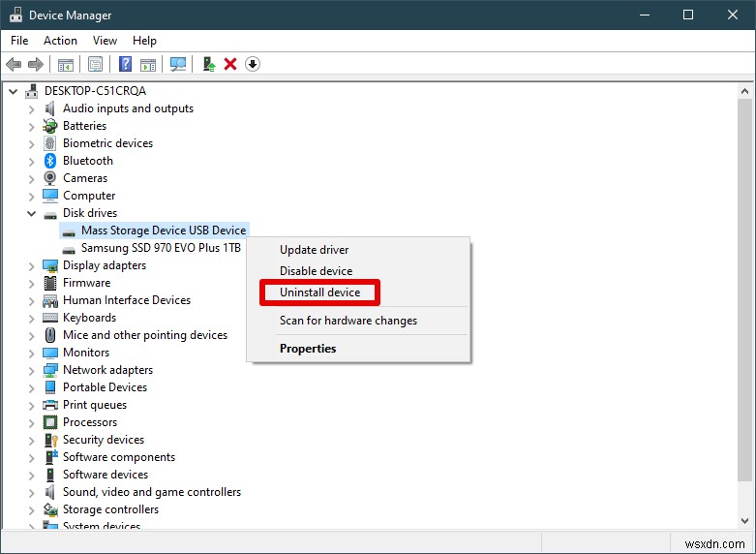Click the Display adapters label
The width and height of the screenshot is (756, 554).
click(x=105, y=266)
